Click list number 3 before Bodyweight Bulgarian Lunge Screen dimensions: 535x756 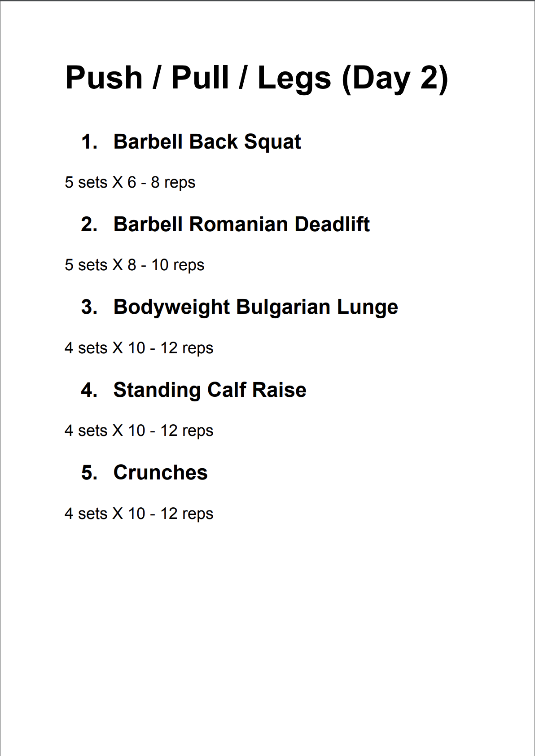click(89, 308)
